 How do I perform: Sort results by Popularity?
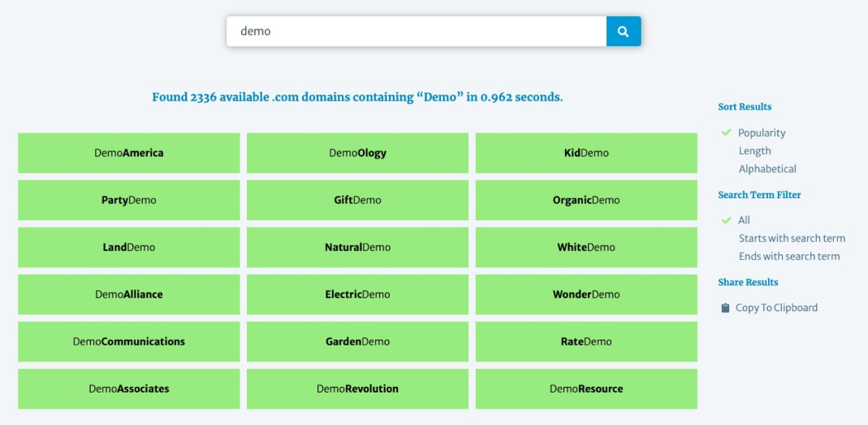[x=761, y=133]
